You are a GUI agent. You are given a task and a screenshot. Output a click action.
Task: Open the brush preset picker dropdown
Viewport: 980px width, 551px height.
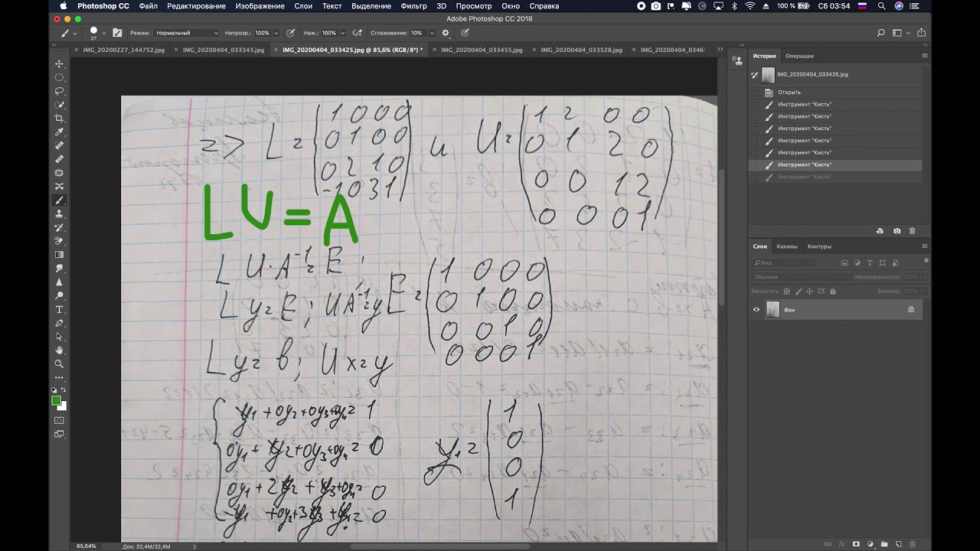104,33
